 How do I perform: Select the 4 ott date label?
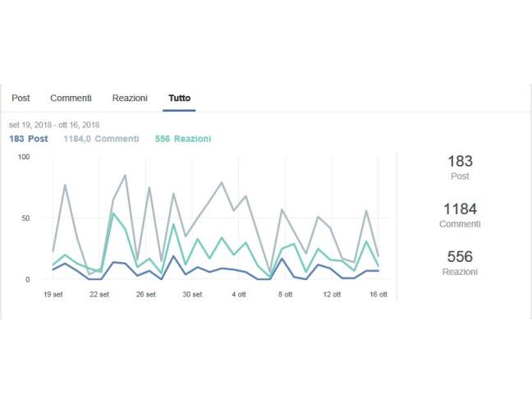click(x=239, y=294)
